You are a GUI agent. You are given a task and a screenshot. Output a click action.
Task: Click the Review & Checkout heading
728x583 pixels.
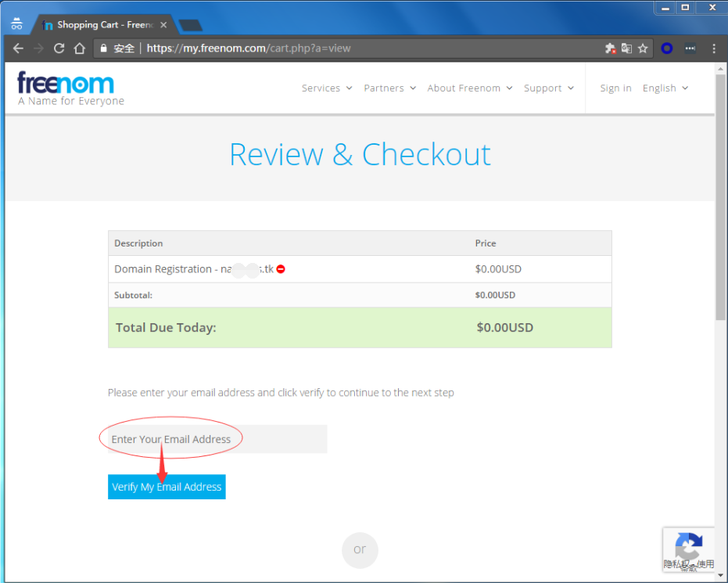(360, 155)
